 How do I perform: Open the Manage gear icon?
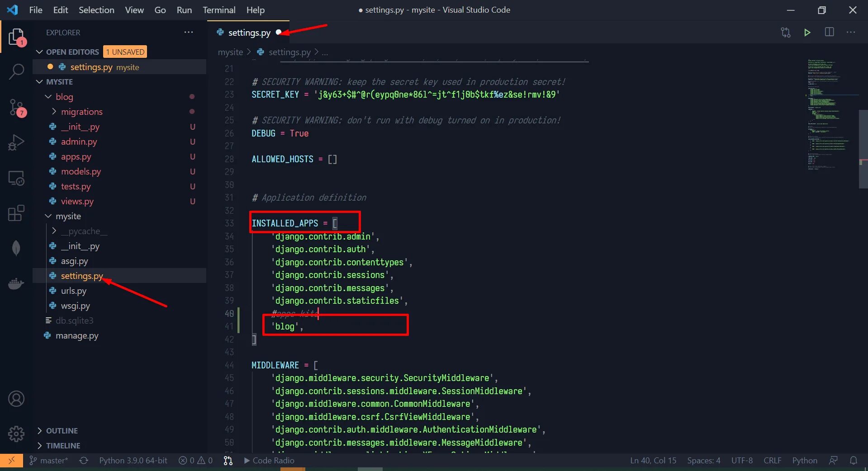tap(16, 434)
